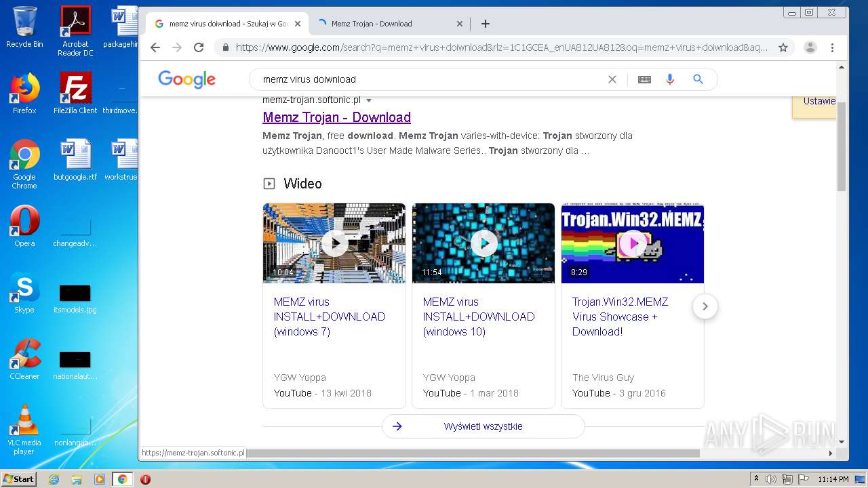Click the scroll down arrow of page
Screen dimensions: 868x488
pos(842,441)
